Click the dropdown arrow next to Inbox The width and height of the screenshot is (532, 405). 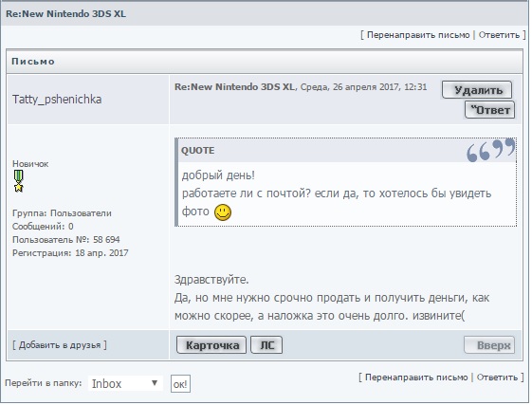click(x=155, y=383)
